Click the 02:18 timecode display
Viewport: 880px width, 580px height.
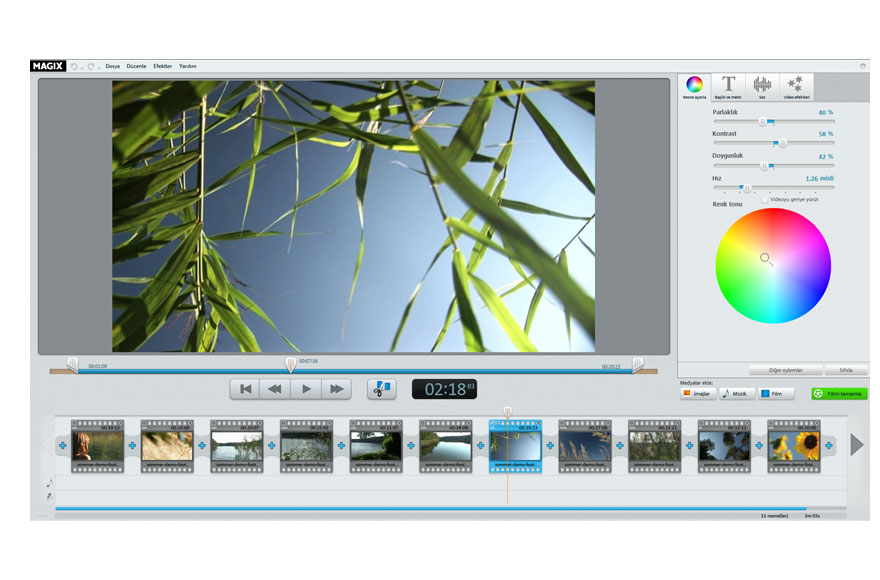444,389
